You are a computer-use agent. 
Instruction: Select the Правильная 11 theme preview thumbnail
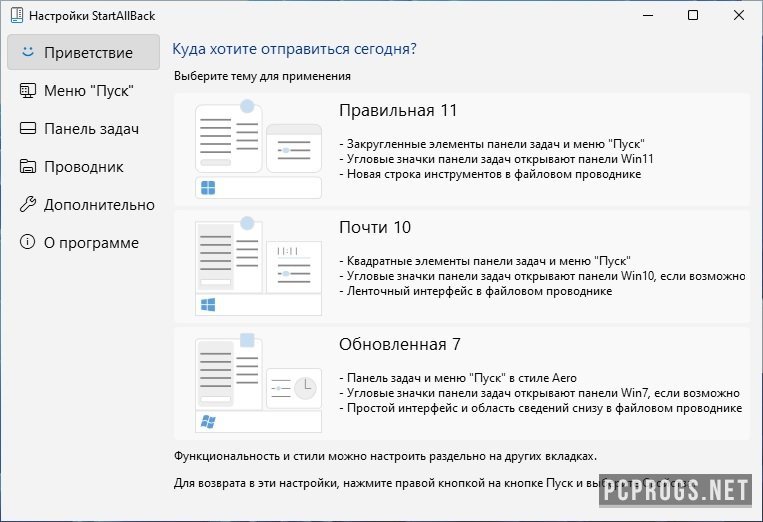pos(258,149)
